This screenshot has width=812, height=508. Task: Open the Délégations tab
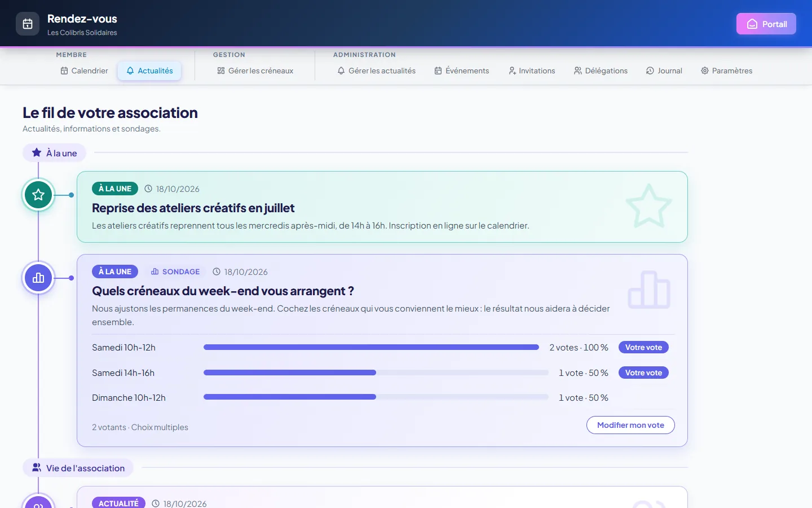pos(601,71)
